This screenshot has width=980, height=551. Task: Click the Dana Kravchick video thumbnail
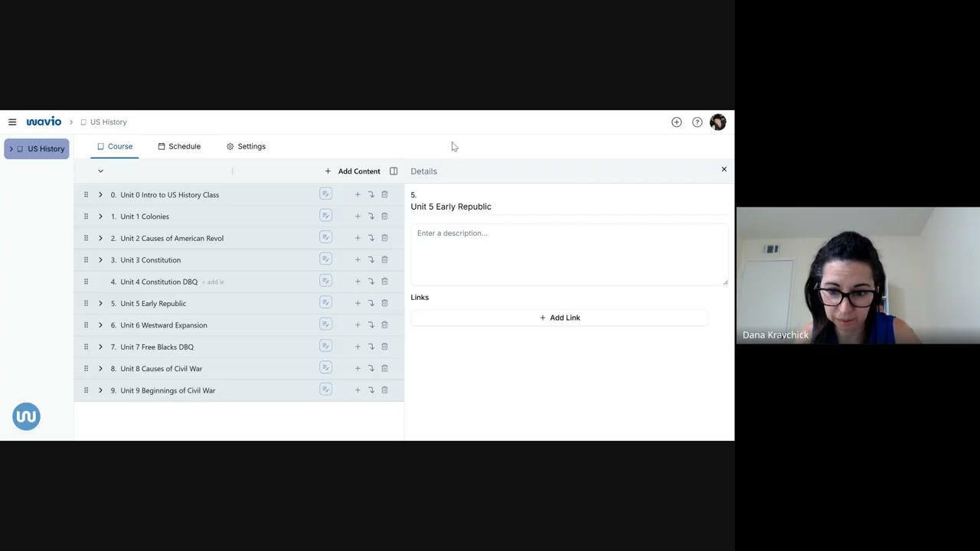[858, 275]
